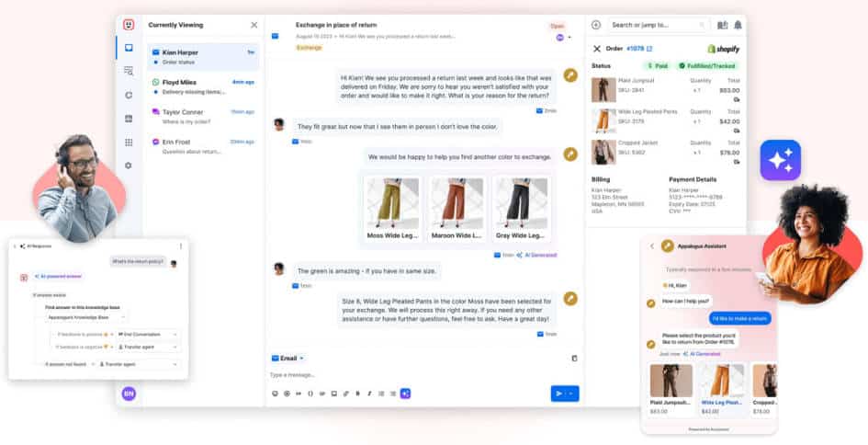
Task: Click the purple AI sparkle composer button
Action: click(x=405, y=394)
